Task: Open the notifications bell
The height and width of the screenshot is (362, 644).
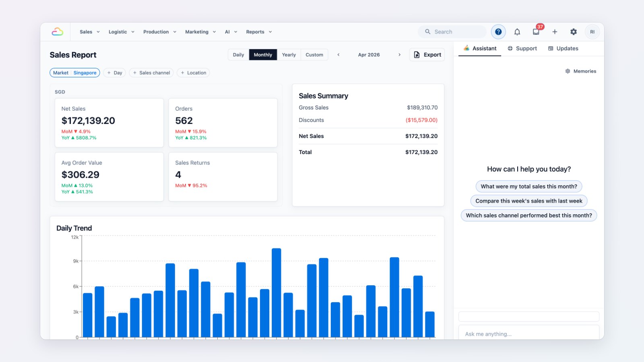Action: (517, 32)
